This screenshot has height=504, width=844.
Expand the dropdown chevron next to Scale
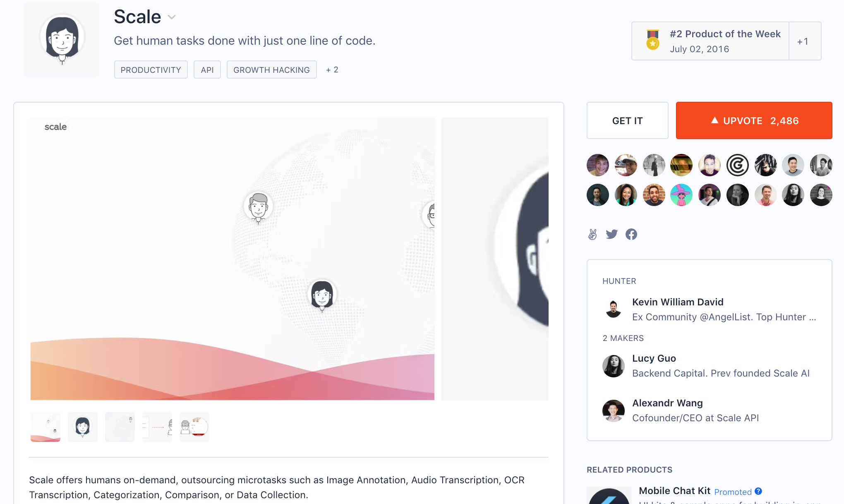click(x=172, y=17)
